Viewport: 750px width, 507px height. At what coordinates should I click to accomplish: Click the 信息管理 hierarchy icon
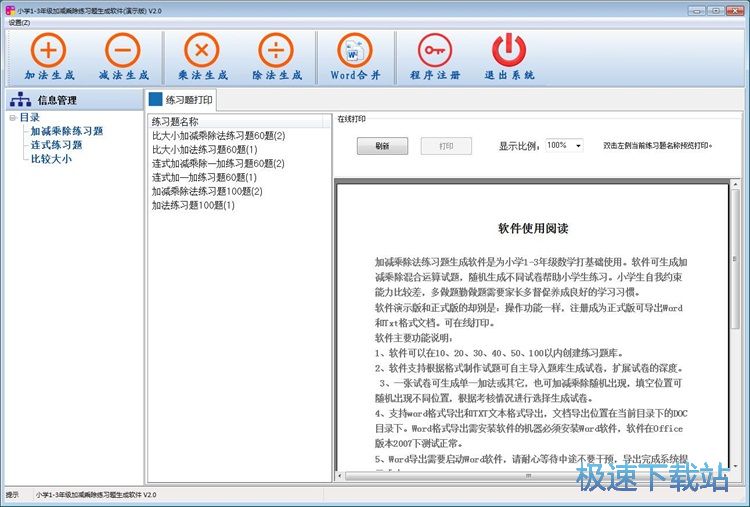[21, 100]
